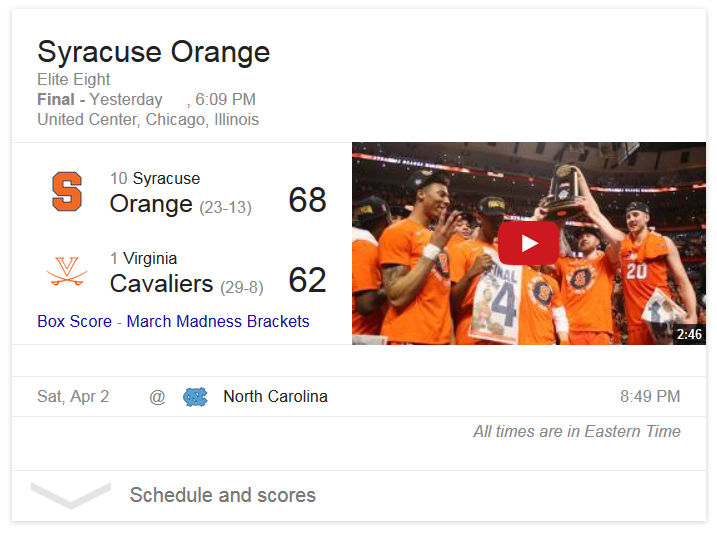Image resolution: width=717 pixels, height=535 pixels.
Task: Click the Virginia score of 62
Action: coord(307,280)
